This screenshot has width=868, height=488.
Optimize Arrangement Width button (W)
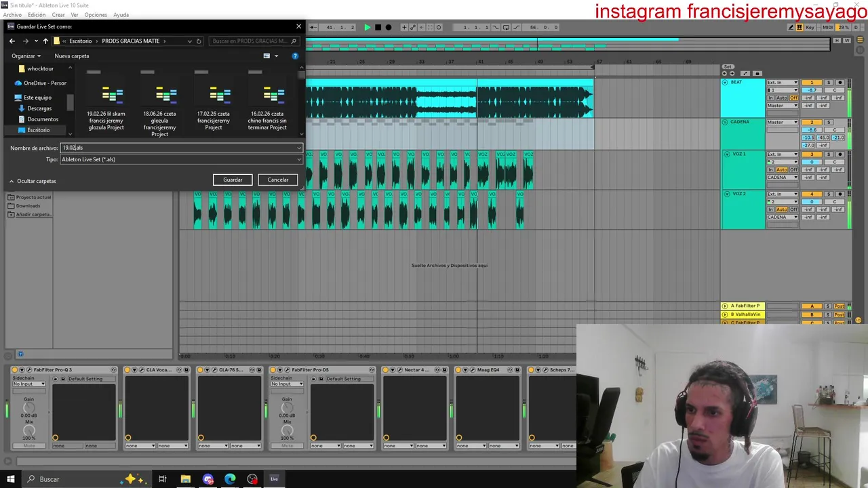(847, 41)
